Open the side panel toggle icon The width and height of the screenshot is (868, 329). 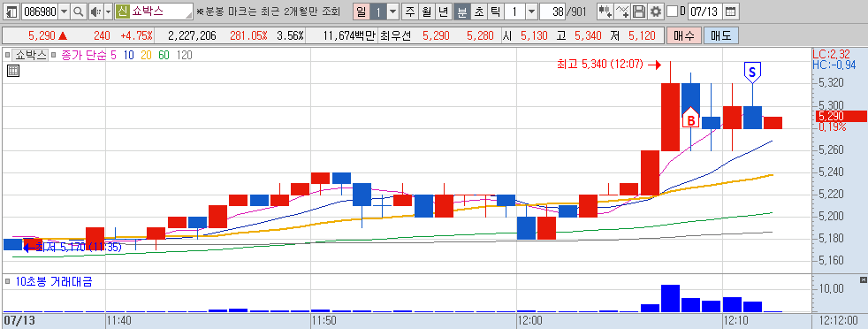click(x=11, y=11)
